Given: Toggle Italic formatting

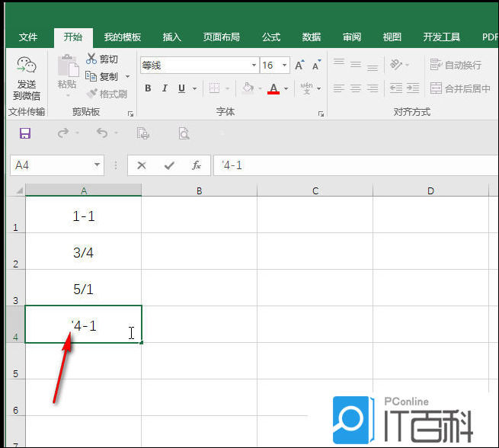Looking at the screenshot, I should click(x=165, y=88).
